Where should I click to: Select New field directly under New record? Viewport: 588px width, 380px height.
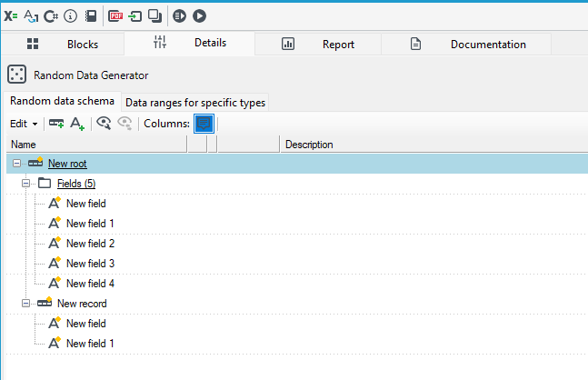pos(86,324)
